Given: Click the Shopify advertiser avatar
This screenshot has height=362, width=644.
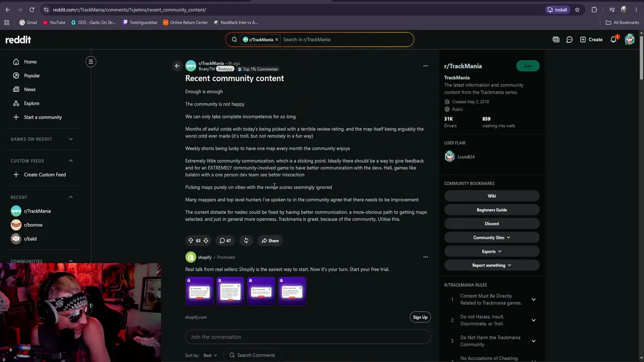Looking at the screenshot, I should tap(191, 257).
